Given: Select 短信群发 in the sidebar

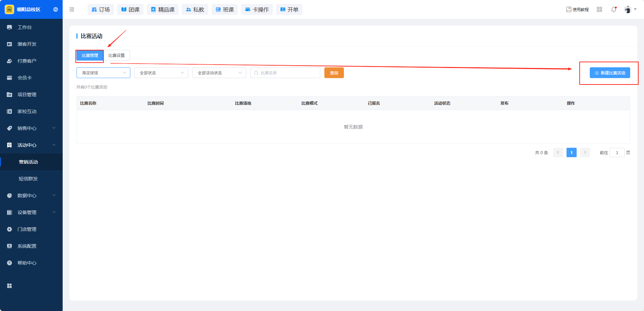Looking at the screenshot, I should pyautogui.click(x=28, y=179).
